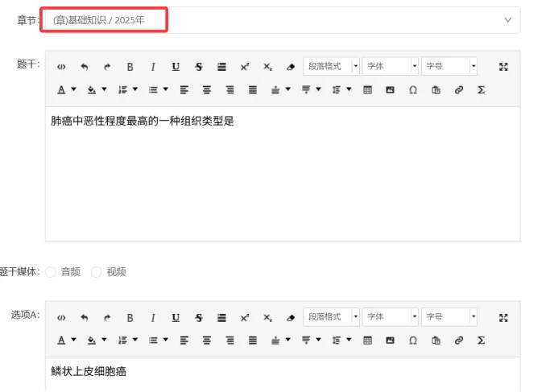
Task: Insert formula Σ in 选项A editor
Action: coord(482,340)
